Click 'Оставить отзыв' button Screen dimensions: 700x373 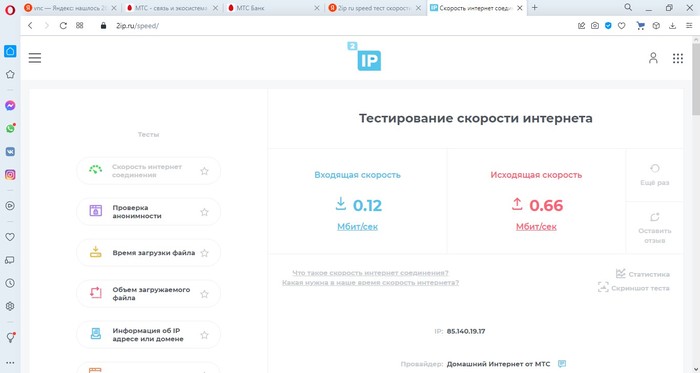[654, 228]
